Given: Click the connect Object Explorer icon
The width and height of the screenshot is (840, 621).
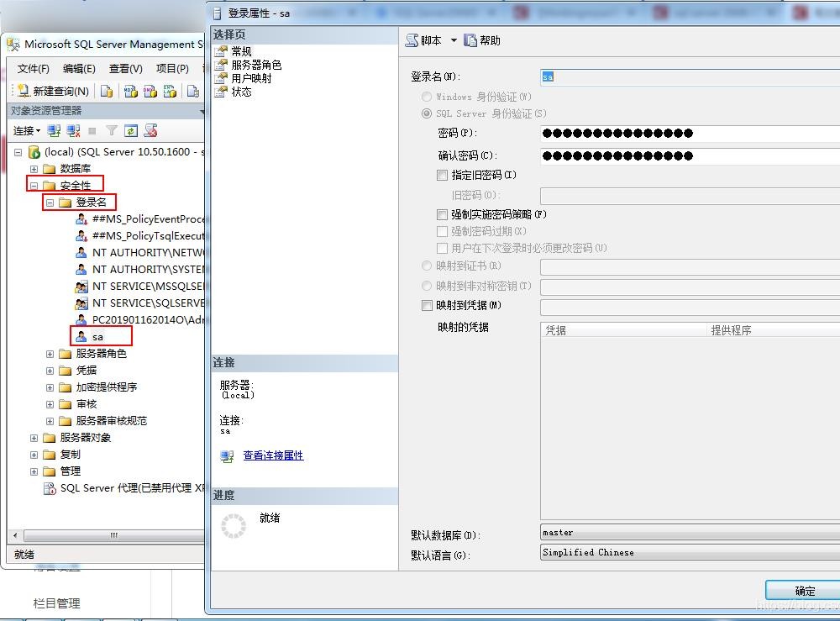Looking at the screenshot, I should pyautogui.click(x=54, y=130).
